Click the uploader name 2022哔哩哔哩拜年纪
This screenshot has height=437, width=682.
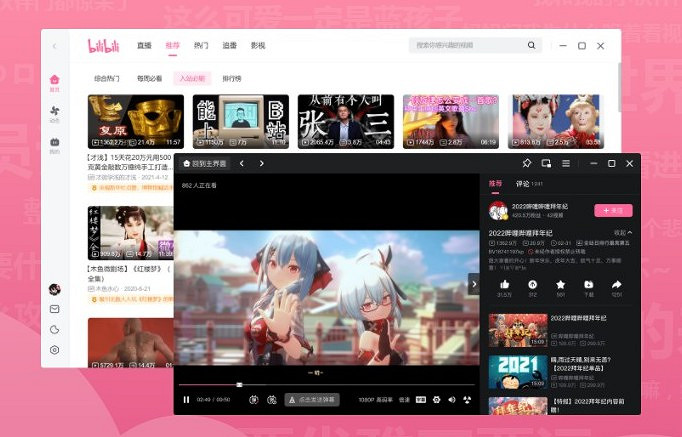pyautogui.click(x=540, y=207)
